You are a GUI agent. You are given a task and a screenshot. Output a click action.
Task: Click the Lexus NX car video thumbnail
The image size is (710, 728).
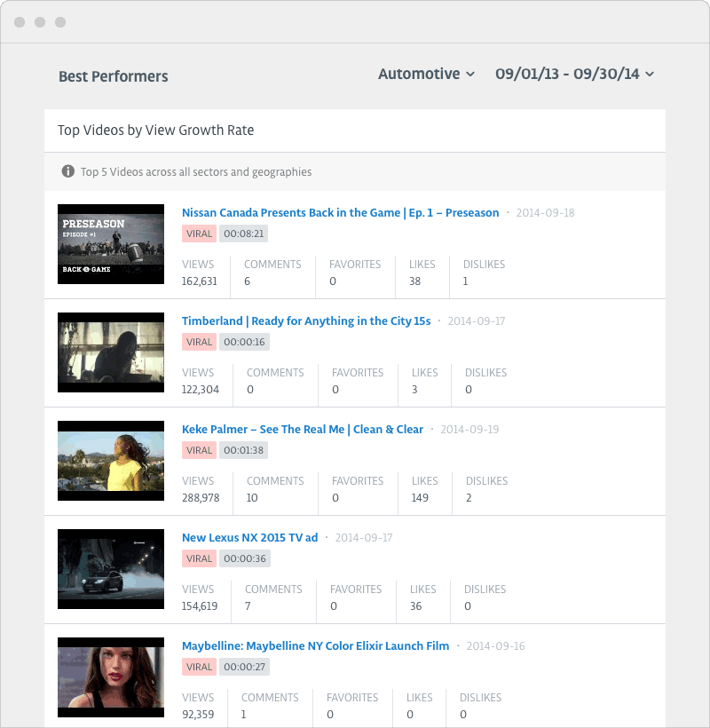(111, 569)
